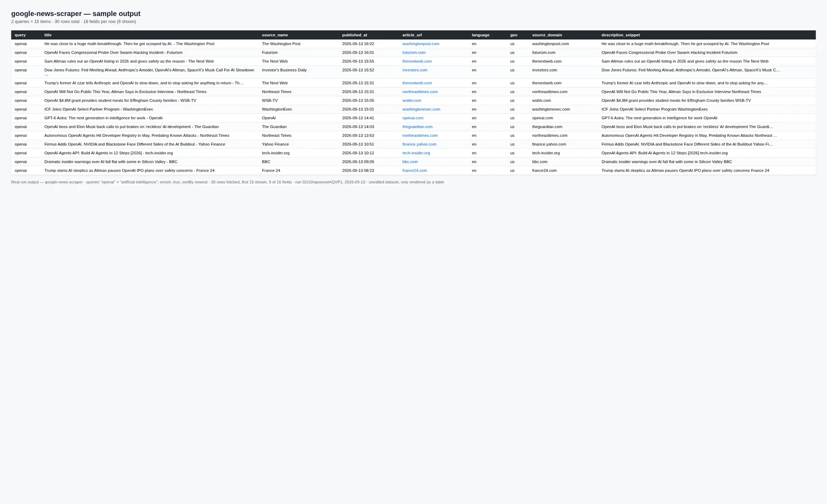Click source name 'Futurism'
Image resolution: width=827 pixels, height=504 pixels.
point(270,52)
